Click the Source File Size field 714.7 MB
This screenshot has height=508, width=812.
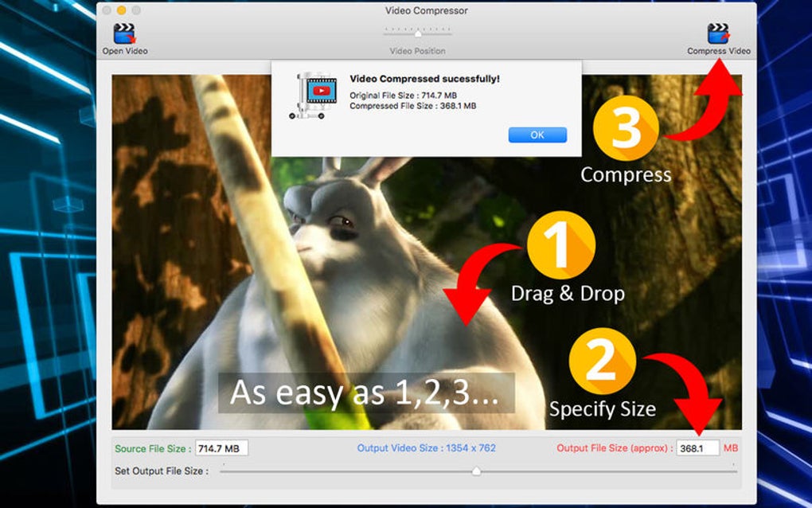[x=221, y=448]
